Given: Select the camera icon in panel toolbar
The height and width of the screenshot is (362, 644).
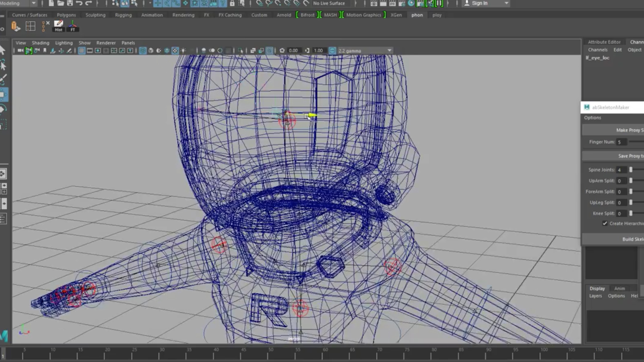Looking at the screenshot, I should tap(20, 51).
